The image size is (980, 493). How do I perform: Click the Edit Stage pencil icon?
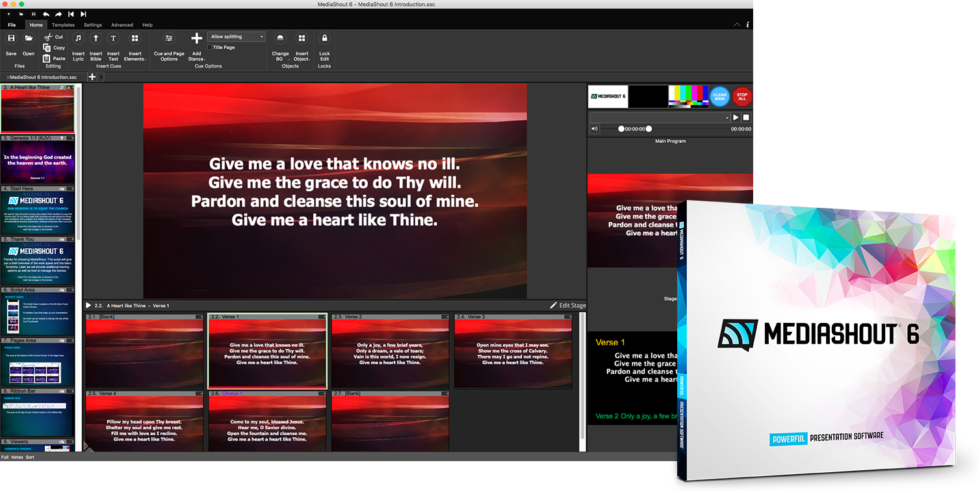pyautogui.click(x=553, y=306)
